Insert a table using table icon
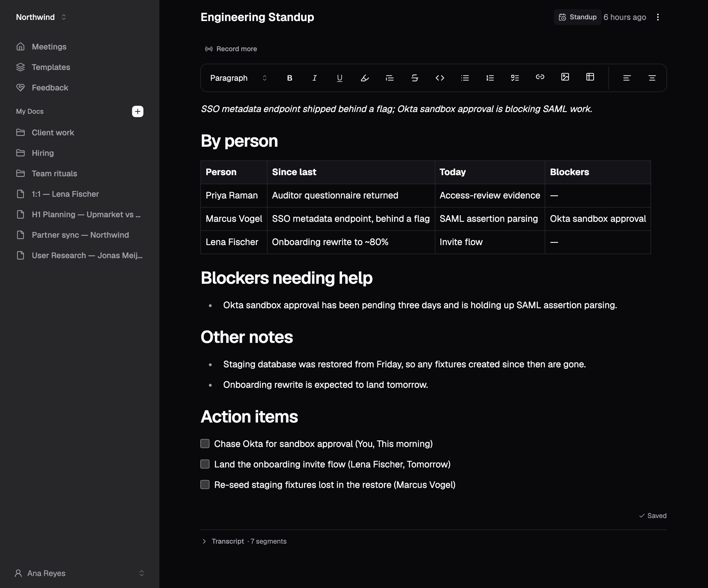Screen dimensions: 708x588 pos(590,77)
